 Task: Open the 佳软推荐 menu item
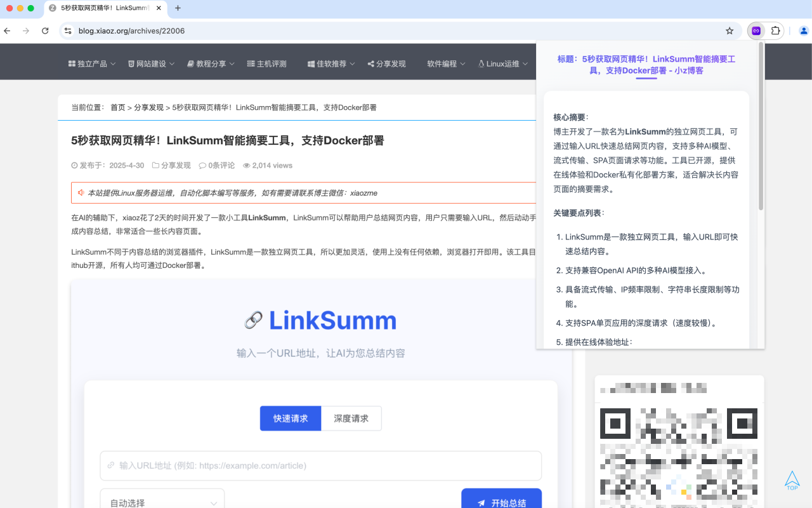(332, 64)
